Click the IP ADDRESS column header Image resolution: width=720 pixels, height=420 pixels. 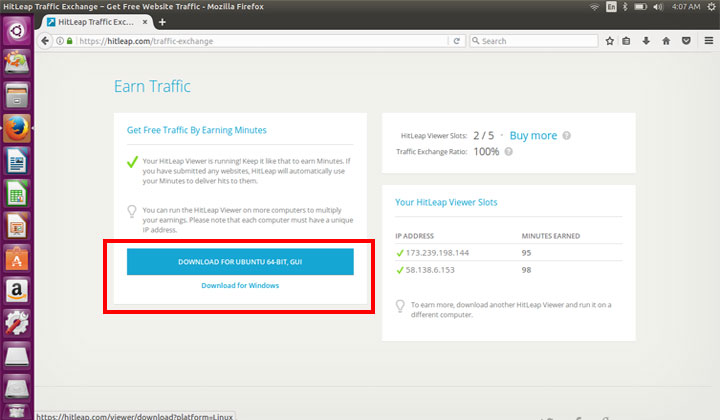[x=414, y=236]
